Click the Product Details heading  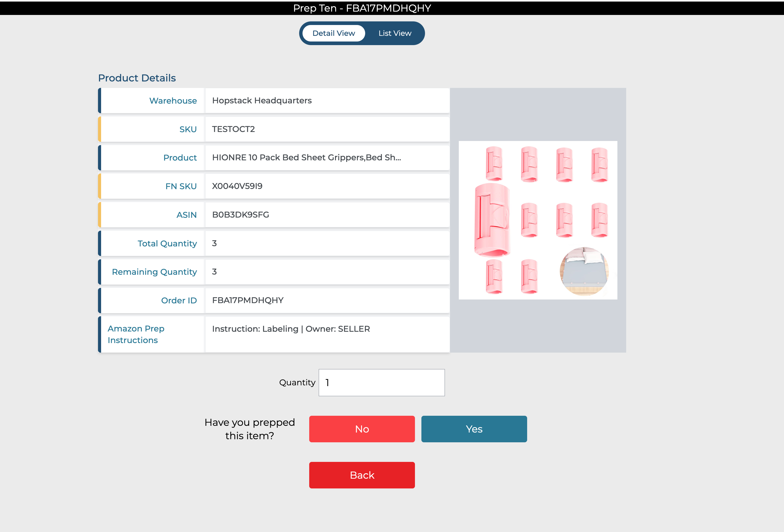point(137,78)
